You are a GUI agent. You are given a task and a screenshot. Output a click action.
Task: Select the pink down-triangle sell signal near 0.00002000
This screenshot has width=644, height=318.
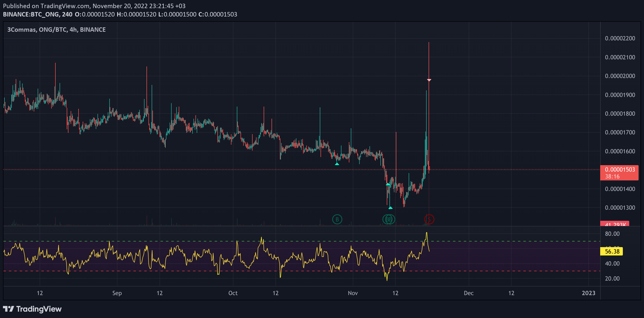click(429, 80)
